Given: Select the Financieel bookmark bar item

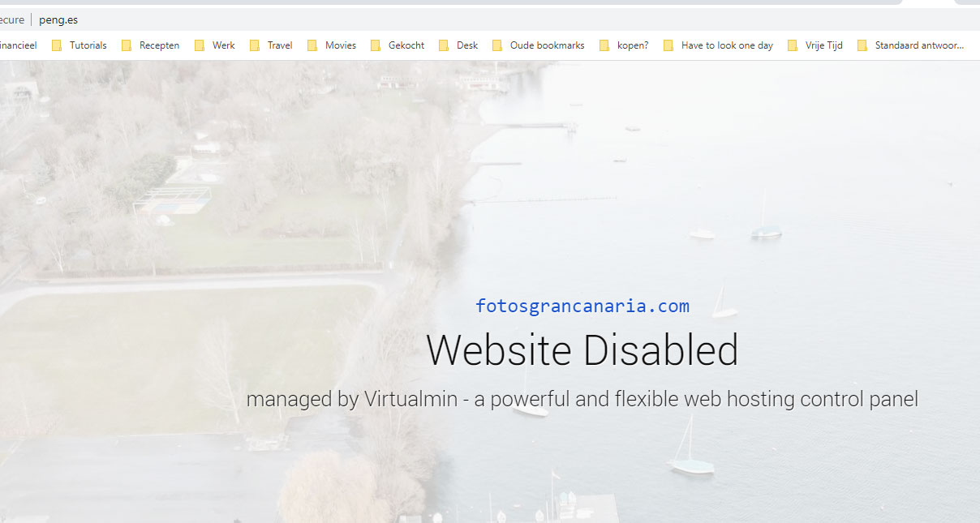Looking at the screenshot, I should pyautogui.click(x=19, y=45).
